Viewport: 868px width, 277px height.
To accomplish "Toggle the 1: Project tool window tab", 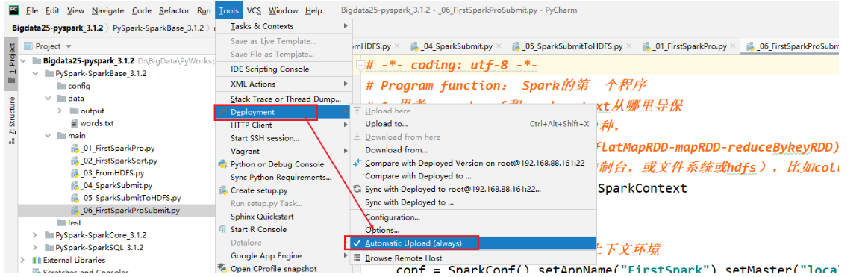I will (11, 64).
